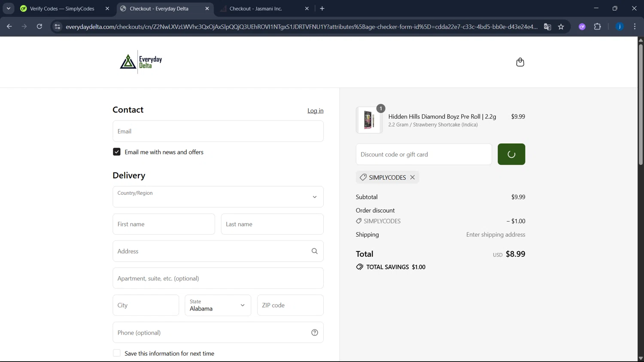644x362 pixels.
Task: Click the First name field
Action: 164,224
